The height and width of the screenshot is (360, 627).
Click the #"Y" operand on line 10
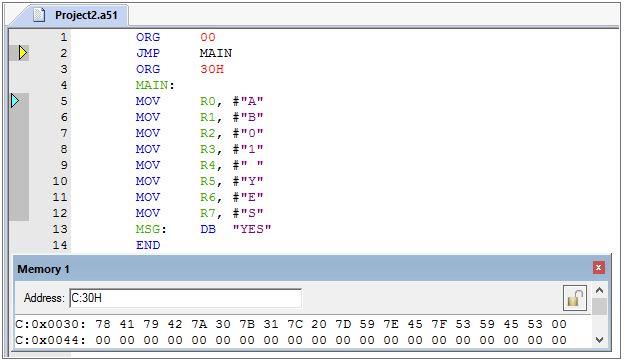point(248,181)
